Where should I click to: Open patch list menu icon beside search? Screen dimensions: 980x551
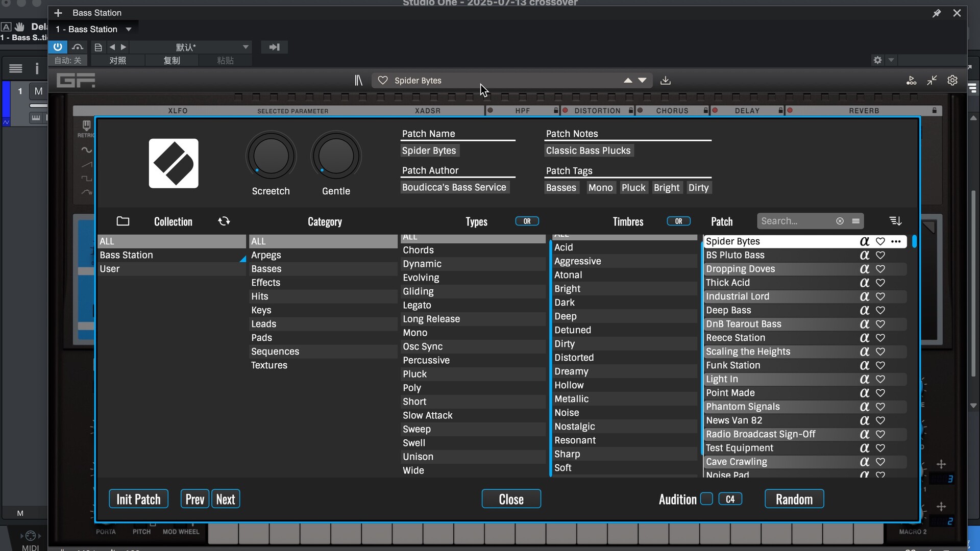point(856,221)
